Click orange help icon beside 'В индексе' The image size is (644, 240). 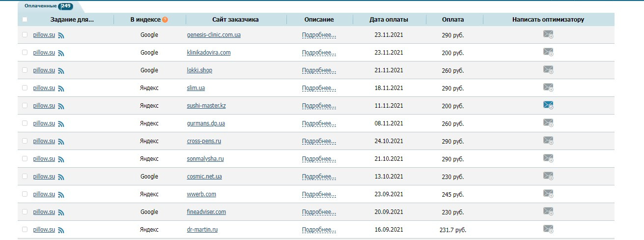point(165,20)
